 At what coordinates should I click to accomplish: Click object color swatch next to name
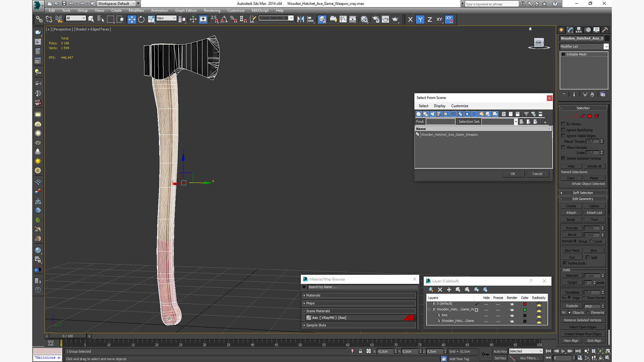pos(607,38)
